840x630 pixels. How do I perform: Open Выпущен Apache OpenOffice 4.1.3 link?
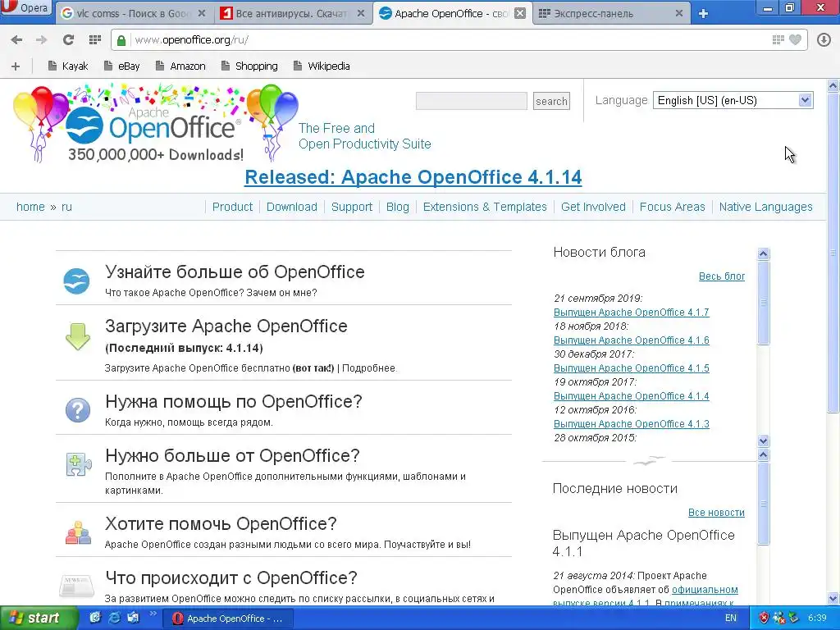pos(631,424)
